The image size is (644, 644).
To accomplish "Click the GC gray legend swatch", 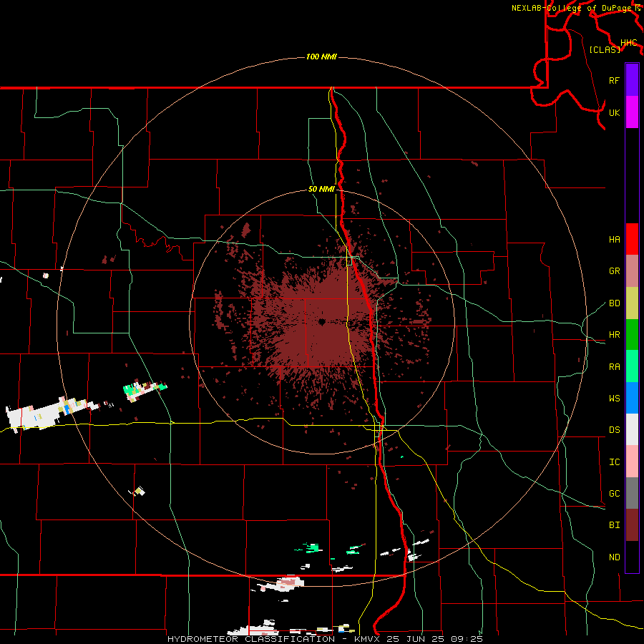I will pyautogui.click(x=632, y=493).
